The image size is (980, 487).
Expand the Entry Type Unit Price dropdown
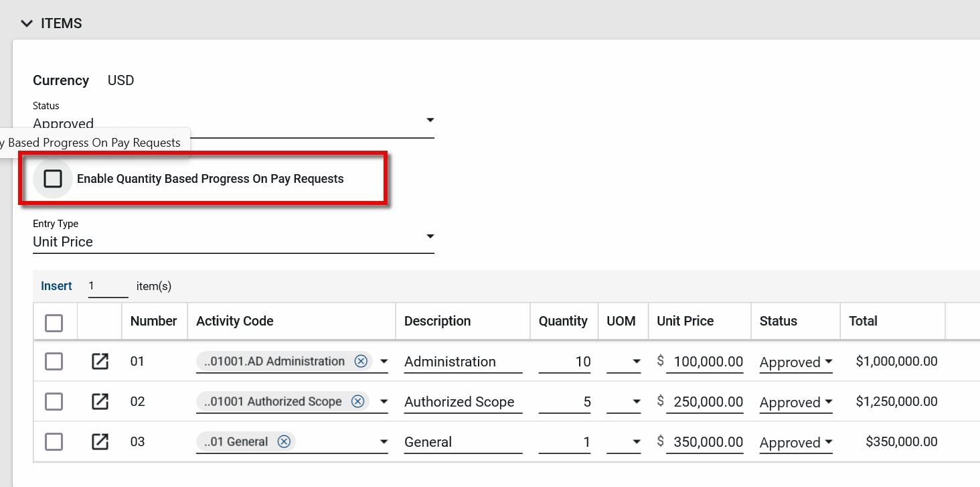430,237
